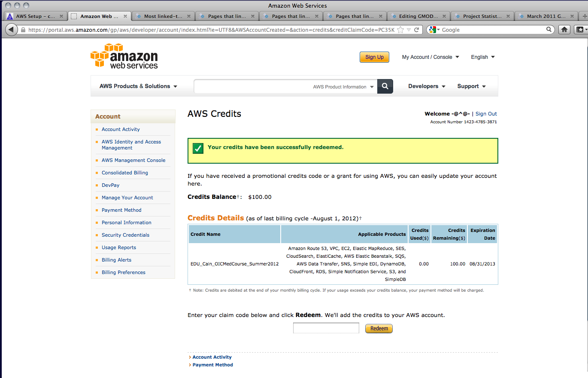Image resolution: width=588 pixels, height=378 pixels.
Task: Switch to Project Statist... tab
Action: (x=482, y=16)
